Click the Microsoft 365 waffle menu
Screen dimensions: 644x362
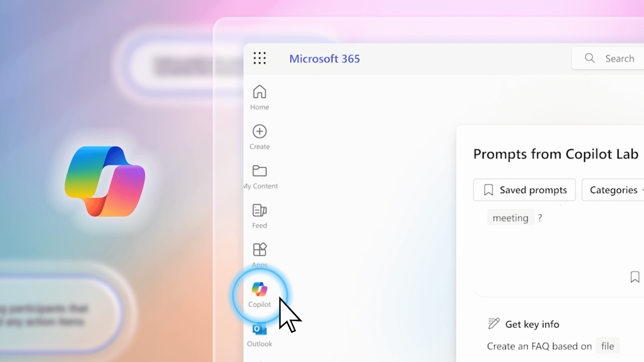pyautogui.click(x=260, y=58)
